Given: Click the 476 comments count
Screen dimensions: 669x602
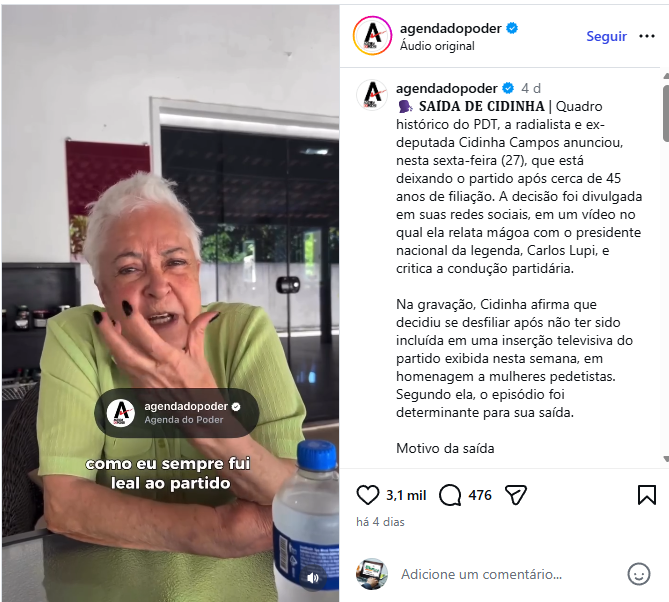Looking at the screenshot, I should click(480, 495).
